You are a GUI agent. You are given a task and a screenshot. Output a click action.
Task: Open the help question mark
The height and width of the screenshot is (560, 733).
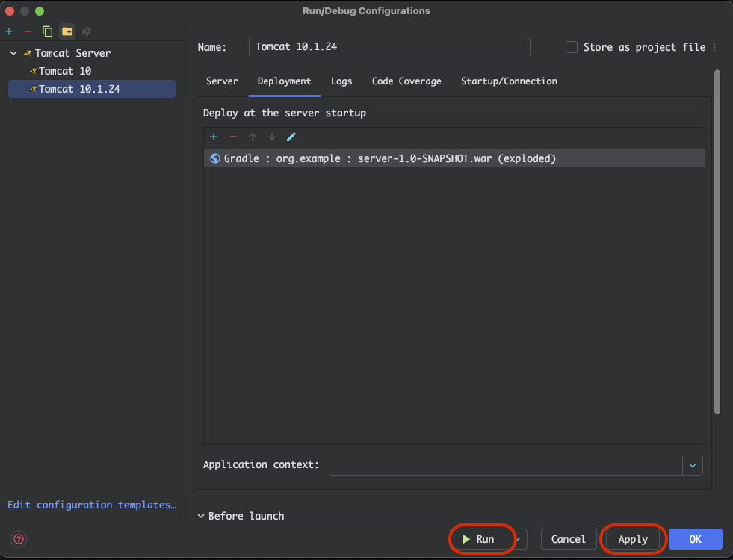[x=19, y=539]
